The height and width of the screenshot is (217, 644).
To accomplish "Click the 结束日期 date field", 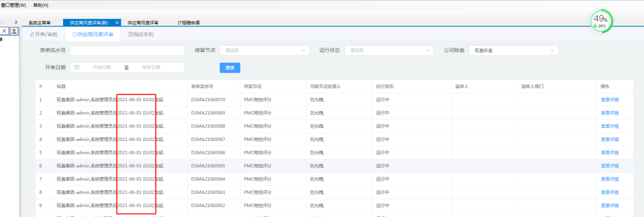I will [x=151, y=68].
